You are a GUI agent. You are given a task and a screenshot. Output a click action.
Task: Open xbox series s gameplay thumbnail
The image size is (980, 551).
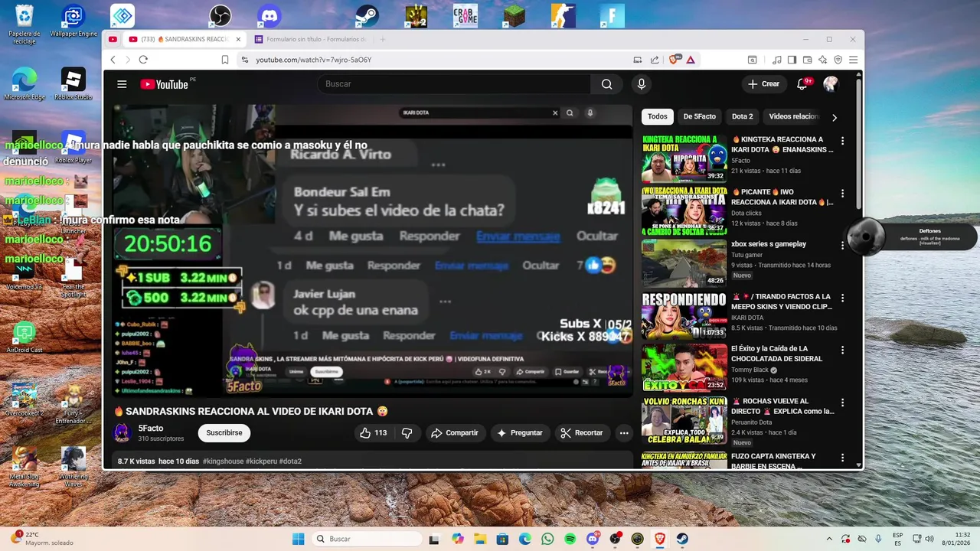(x=684, y=263)
